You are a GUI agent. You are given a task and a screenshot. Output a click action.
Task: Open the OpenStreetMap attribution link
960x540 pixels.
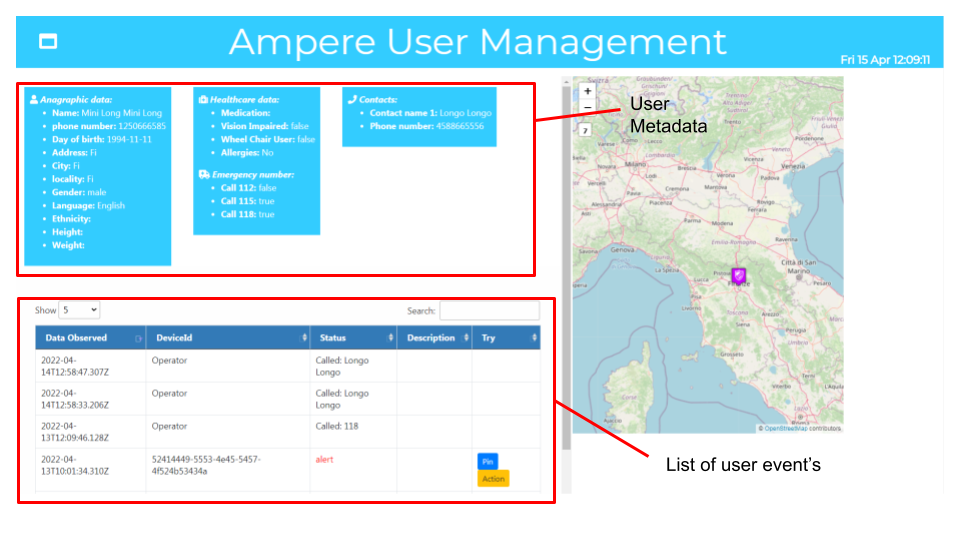786,429
